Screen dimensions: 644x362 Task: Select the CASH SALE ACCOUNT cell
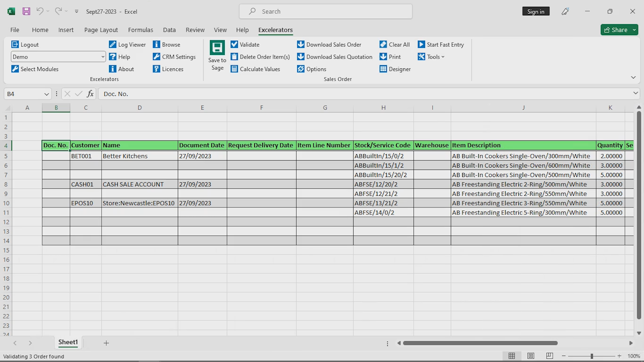coord(140,184)
